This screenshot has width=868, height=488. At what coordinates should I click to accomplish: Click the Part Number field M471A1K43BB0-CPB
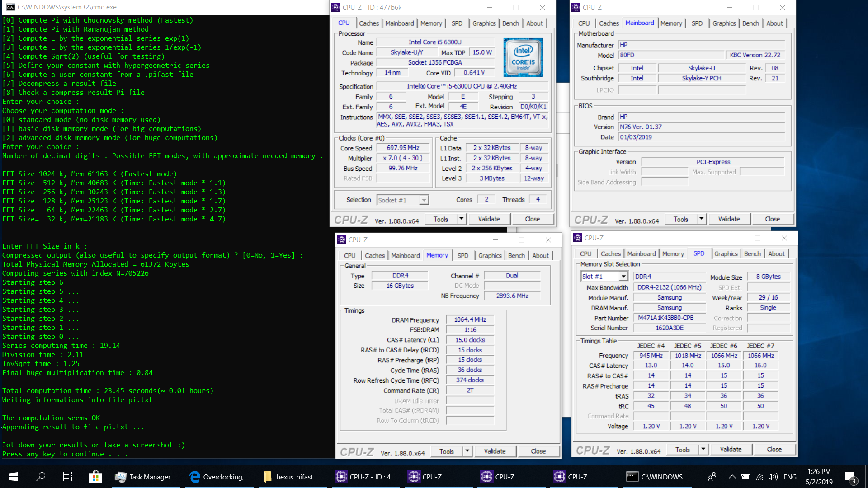pos(670,318)
